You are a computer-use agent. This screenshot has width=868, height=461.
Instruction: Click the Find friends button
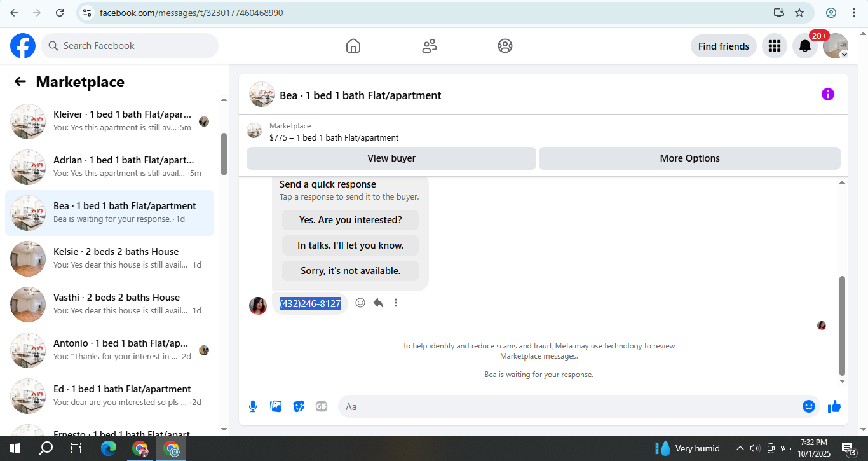pyautogui.click(x=724, y=46)
